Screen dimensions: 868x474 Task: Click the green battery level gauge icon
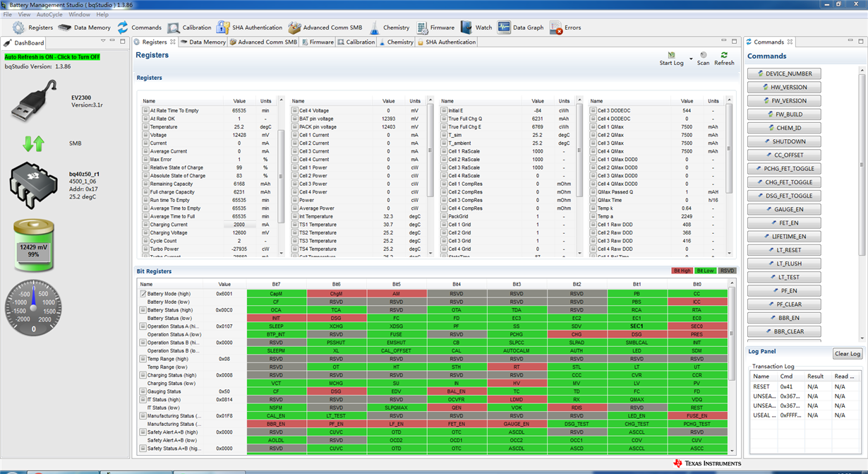[33, 245]
